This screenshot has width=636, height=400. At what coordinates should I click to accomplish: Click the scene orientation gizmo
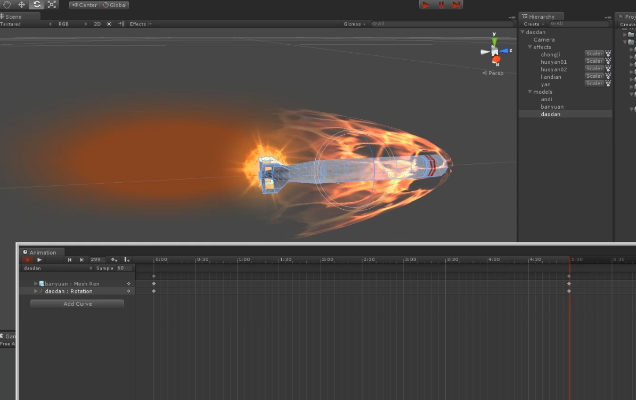495,50
